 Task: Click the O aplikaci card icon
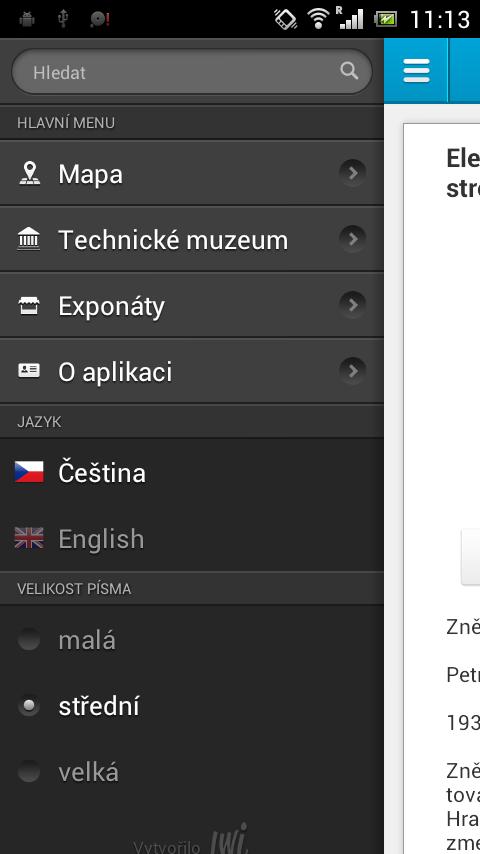click(x=29, y=371)
